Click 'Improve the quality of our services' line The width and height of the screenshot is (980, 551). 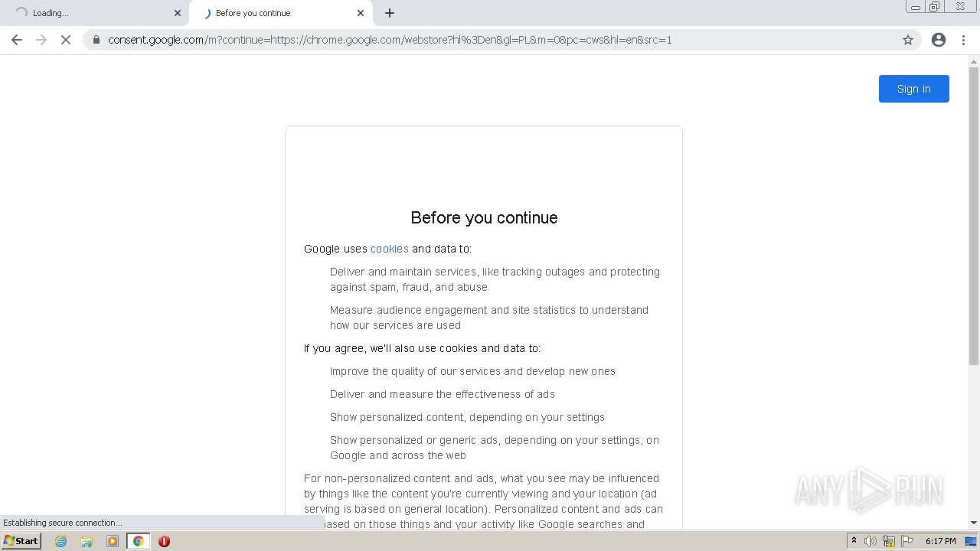[472, 371]
